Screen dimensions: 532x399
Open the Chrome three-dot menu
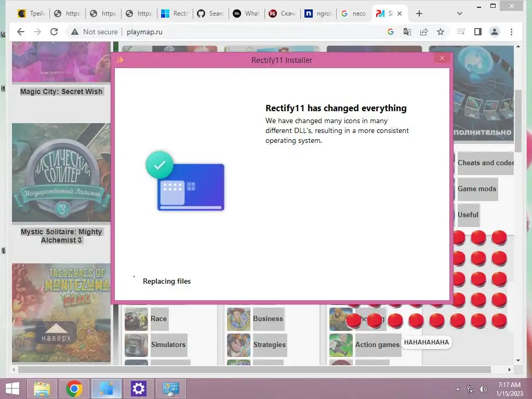511,32
